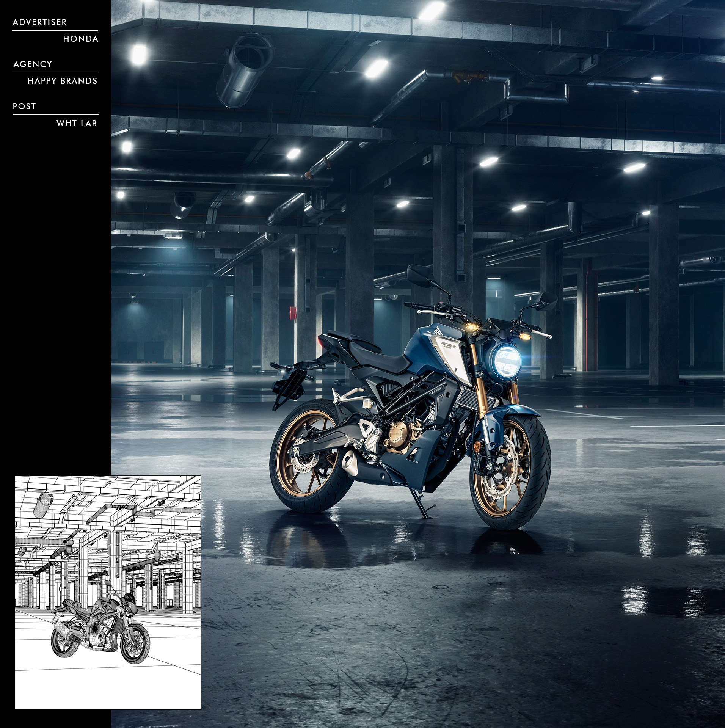Screen dimensions: 725x728
Task: Click the POST heading
Action: click(x=24, y=107)
